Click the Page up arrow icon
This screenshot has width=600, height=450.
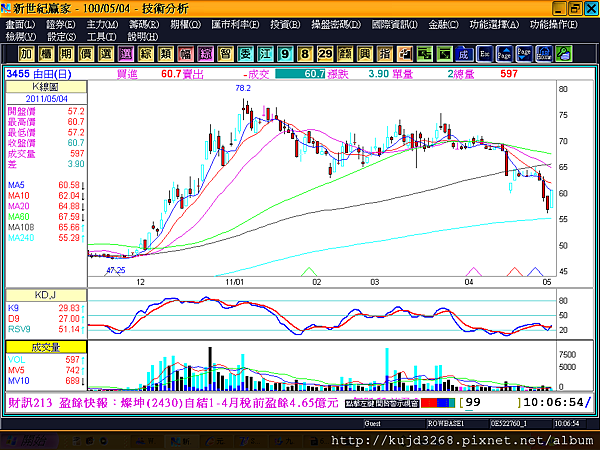click(504, 54)
